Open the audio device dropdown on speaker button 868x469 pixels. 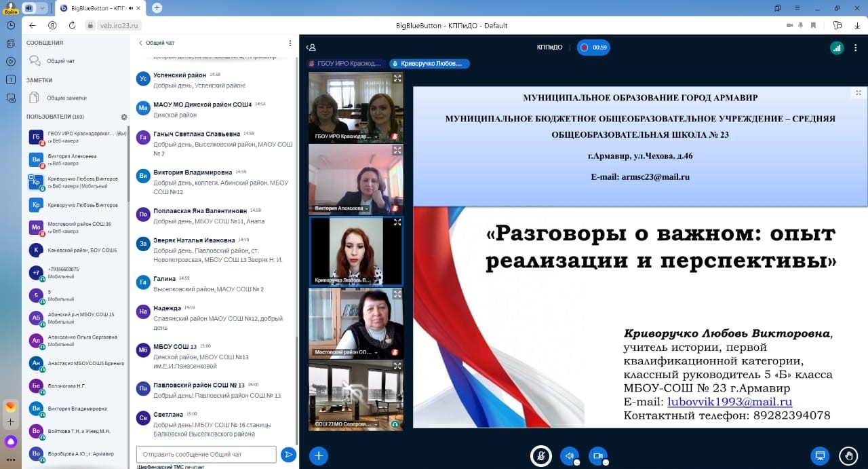576,462
